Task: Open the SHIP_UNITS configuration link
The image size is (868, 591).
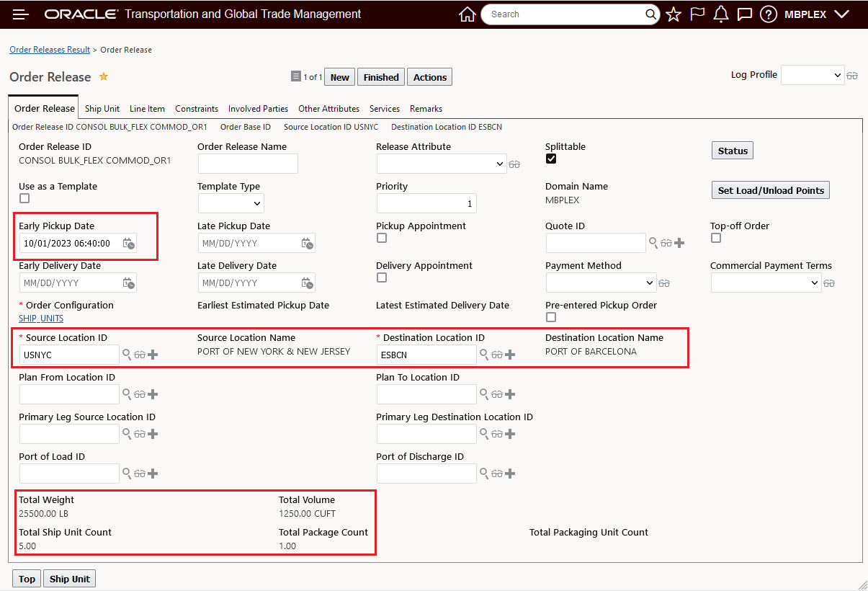Action: pos(41,318)
